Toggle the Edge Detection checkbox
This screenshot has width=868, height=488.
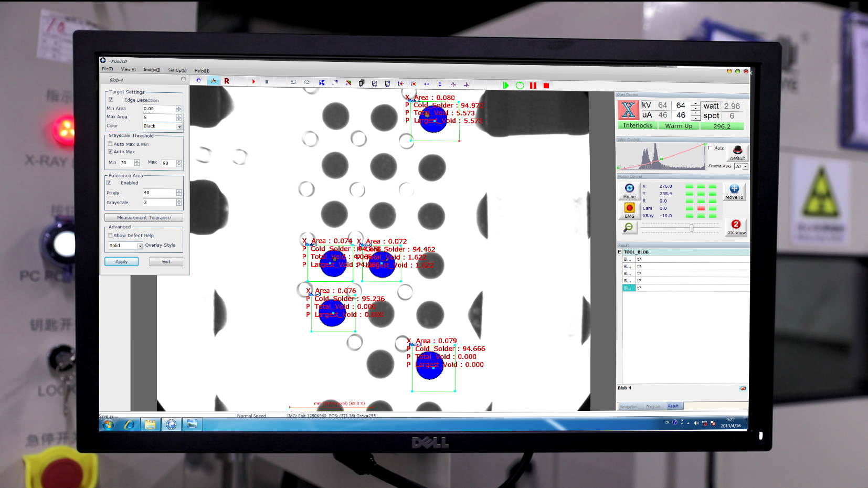coord(111,100)
